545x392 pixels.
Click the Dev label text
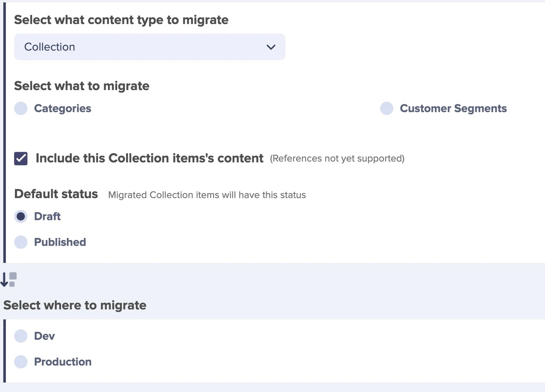click(45, 336)
